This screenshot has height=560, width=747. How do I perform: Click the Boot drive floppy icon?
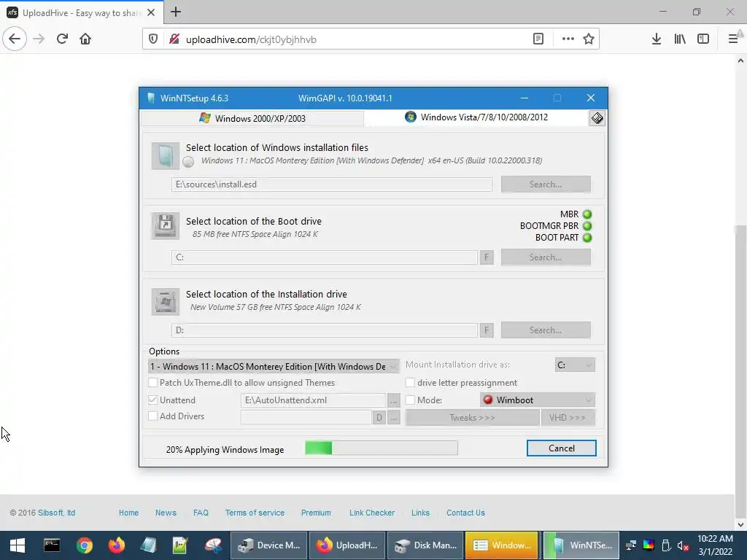tap(166, 226)
